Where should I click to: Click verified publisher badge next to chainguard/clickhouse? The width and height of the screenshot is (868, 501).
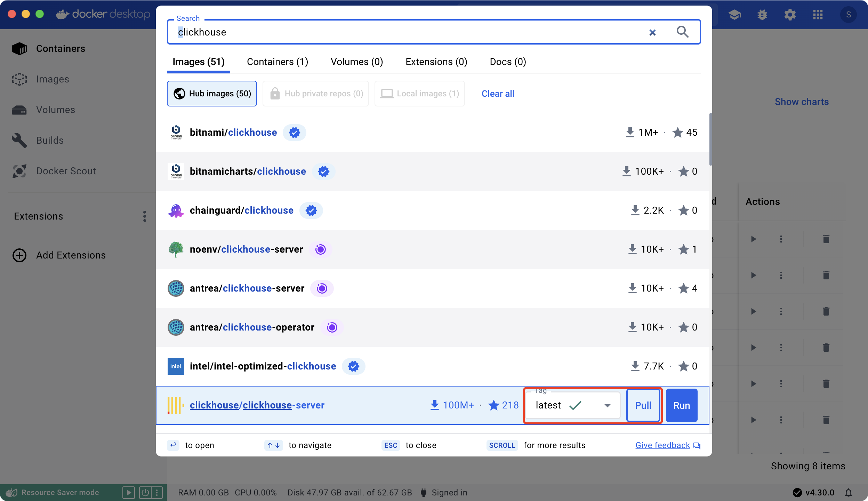[311, 210]
